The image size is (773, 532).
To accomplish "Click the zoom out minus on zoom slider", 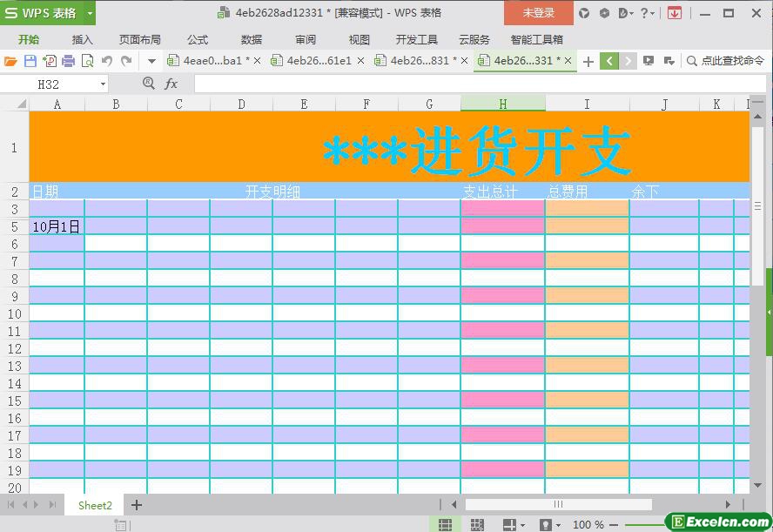I will pyautogui.click(x=615, y=524).
